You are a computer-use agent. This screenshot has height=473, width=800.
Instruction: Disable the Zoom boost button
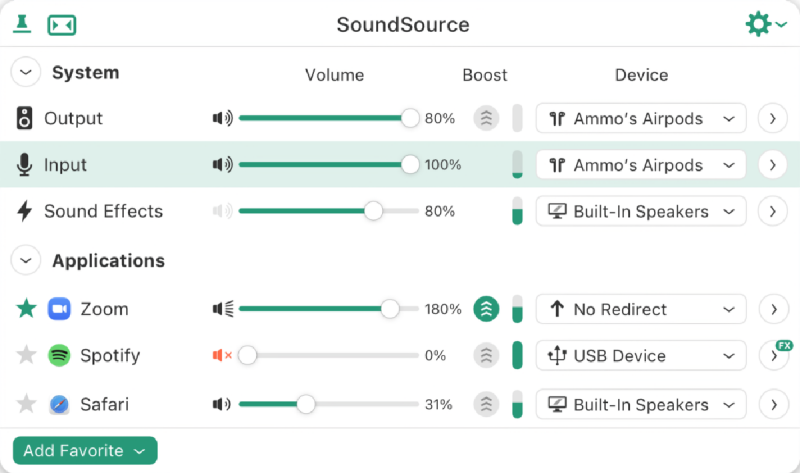(x=486, y=309)
